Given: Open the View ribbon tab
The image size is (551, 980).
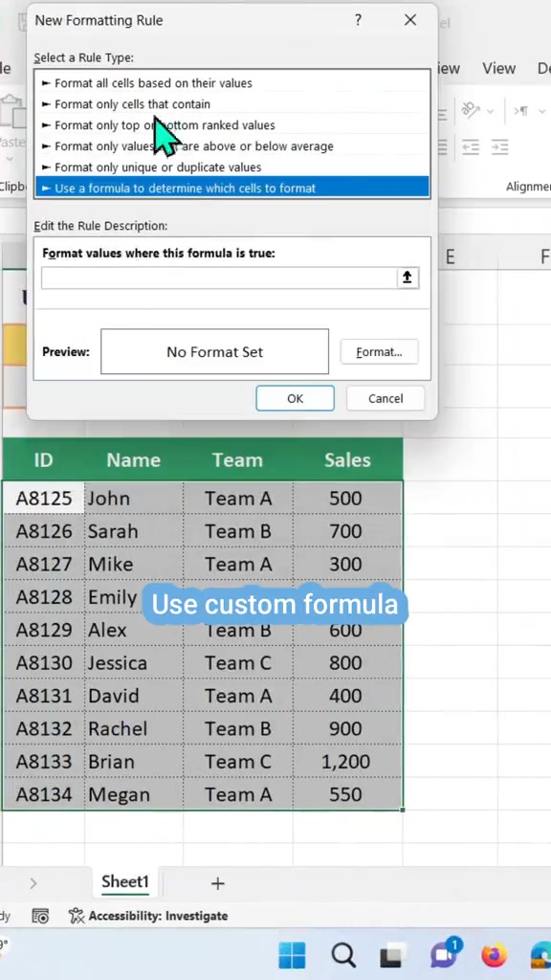Looking at the screenshot, I should pos(498,68).
